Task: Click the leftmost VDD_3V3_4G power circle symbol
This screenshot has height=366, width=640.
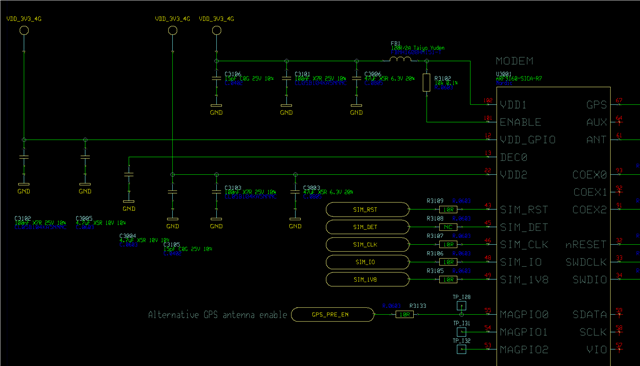Action: pos(24,30)
